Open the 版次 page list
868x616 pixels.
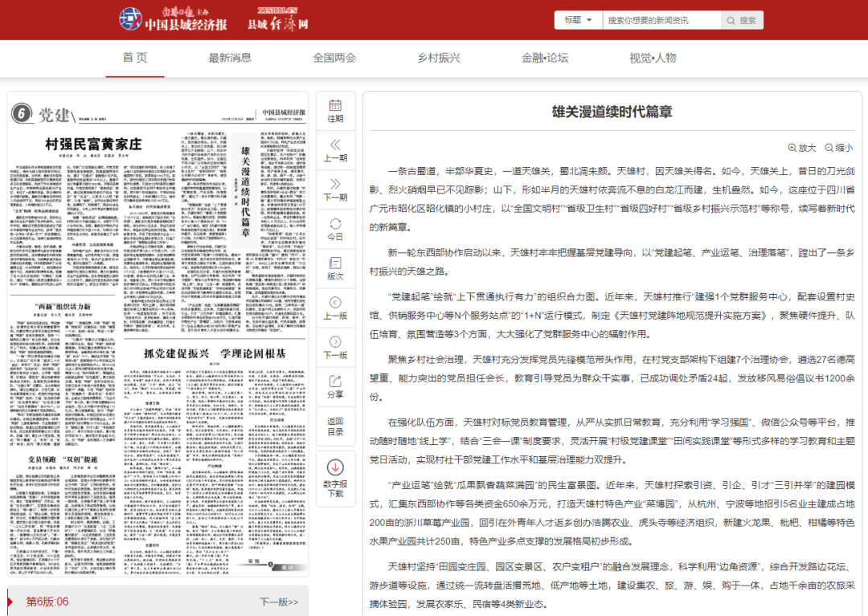[x=335, y=269]
